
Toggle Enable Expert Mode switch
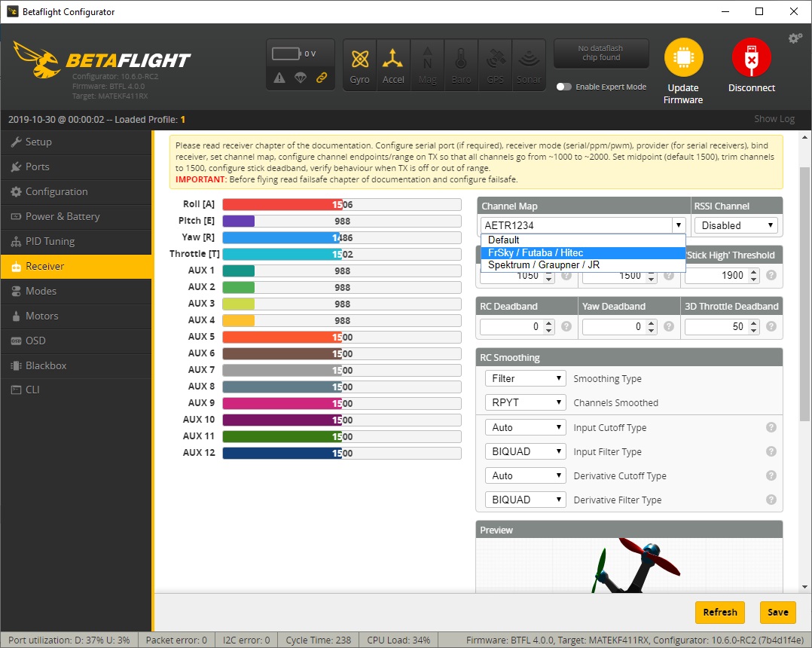click(x=563, y=87)
